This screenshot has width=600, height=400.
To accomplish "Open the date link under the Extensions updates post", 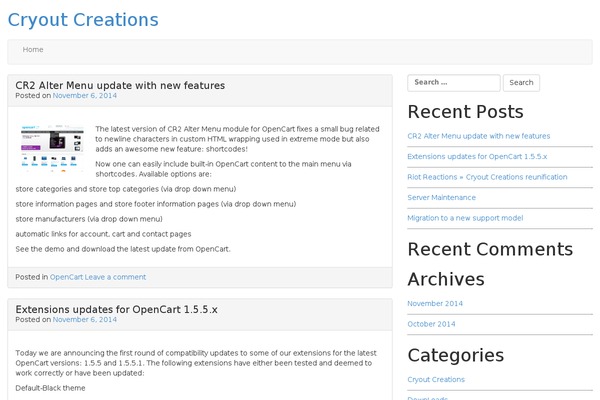I will pos(85,320).
